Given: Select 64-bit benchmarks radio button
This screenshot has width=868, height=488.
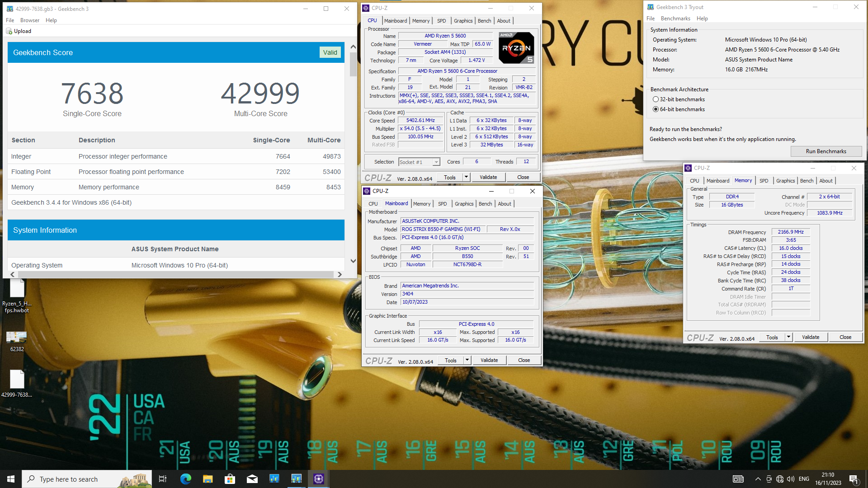Looking at the screenshot, I should 656,109.
